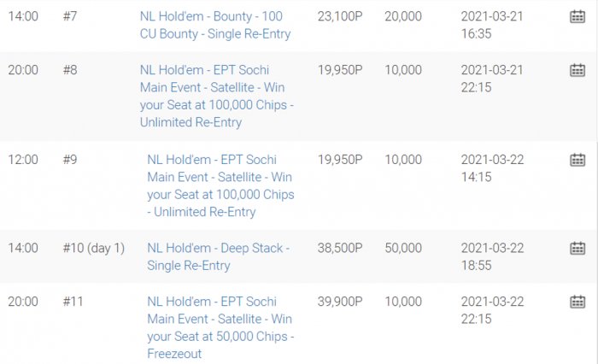Image resolution: width=598 pixels, height=364 pixels.
Task: Click the #7 event number
Action: (x=70, y=16)
